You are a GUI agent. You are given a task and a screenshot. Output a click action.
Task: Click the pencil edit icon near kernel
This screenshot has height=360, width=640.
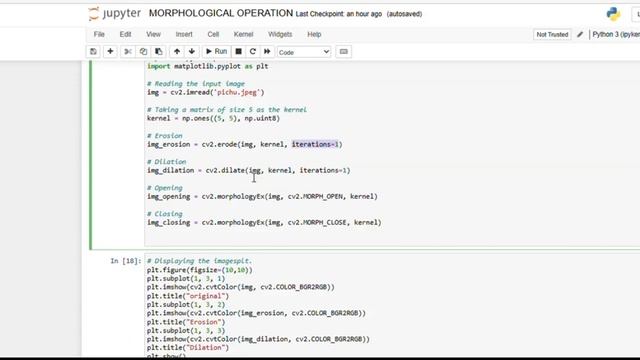click(x=580, y=35)
